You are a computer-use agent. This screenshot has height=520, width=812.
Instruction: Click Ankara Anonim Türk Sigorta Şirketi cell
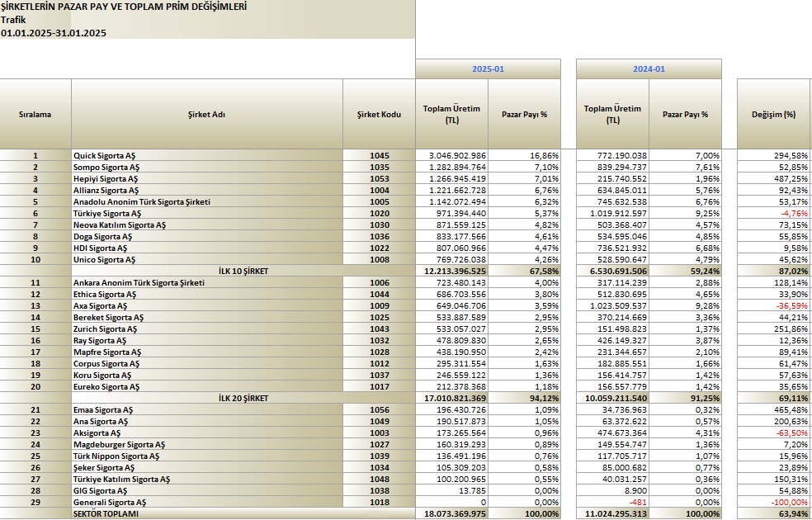[207, 283]
